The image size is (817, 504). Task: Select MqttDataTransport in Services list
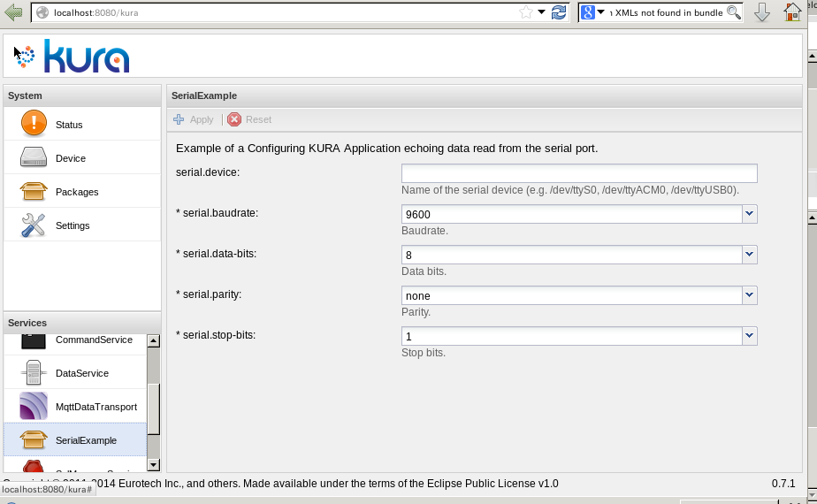95,407
